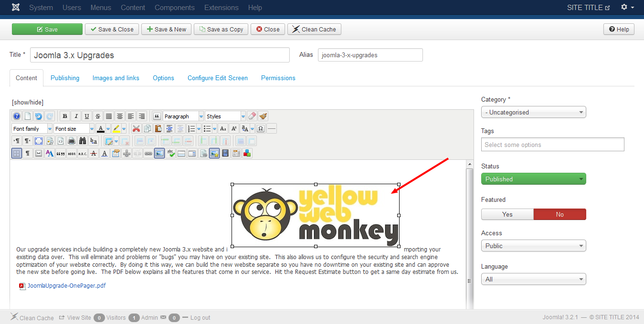
Task: Open the Components menu
Action: click(175, 8)
